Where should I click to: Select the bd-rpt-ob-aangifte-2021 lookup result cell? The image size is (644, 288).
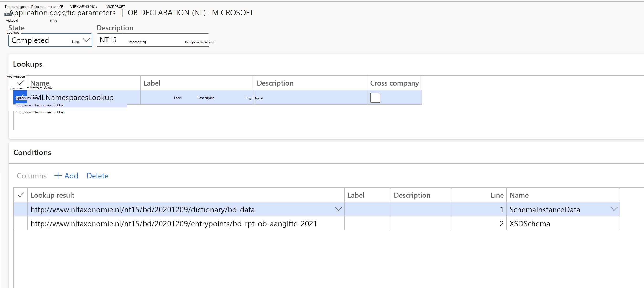coord(186,223)
